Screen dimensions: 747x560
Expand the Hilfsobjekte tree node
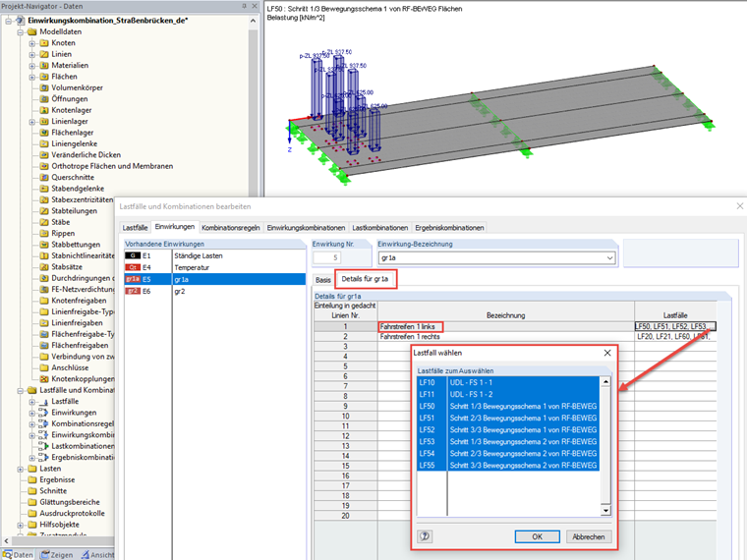tap(20, 525)
